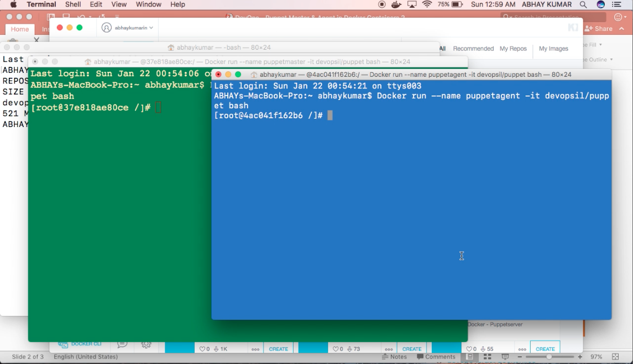This screenshot has width=633, height=364.
Task: Open Kitematic settings gear icon
Action: coord(146,344)
